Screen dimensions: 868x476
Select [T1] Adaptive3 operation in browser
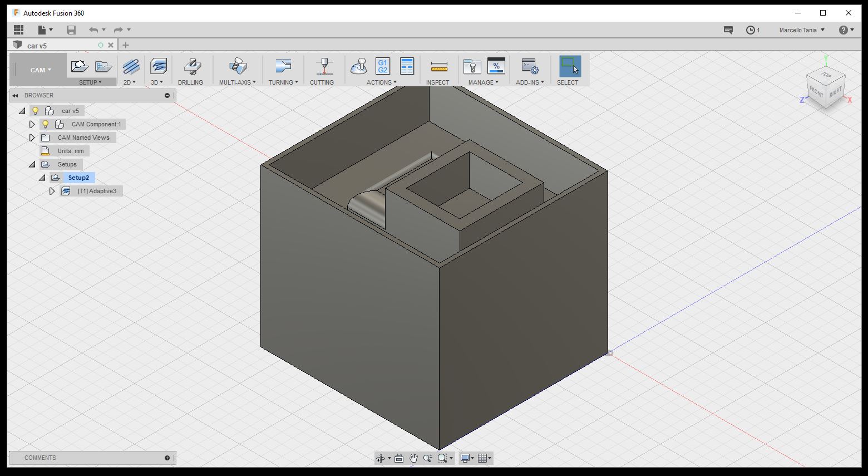click(97, 191)
